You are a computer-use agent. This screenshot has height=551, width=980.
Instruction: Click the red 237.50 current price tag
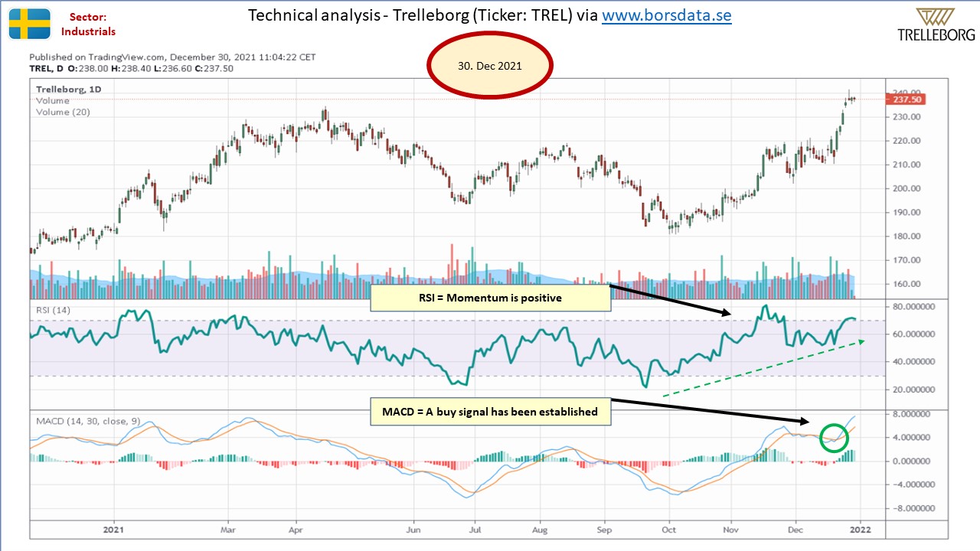click(x=906, y=99)
